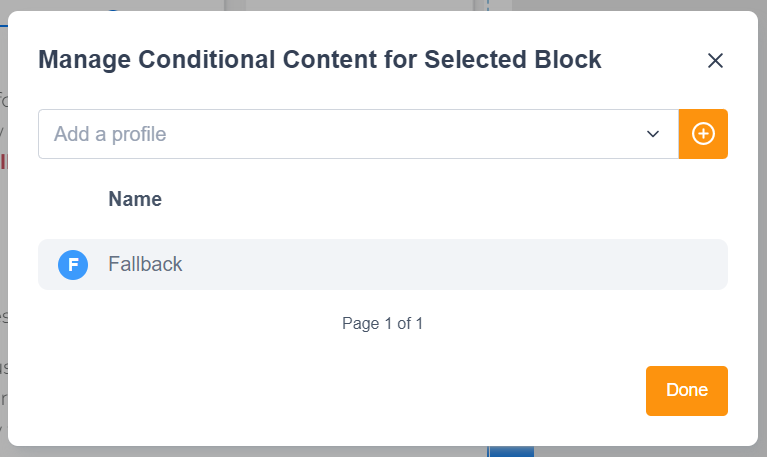Click the dimmed blue element below dialog
Image resolution: width=767 pixels, height=457 pixels.
click(511, 452)
